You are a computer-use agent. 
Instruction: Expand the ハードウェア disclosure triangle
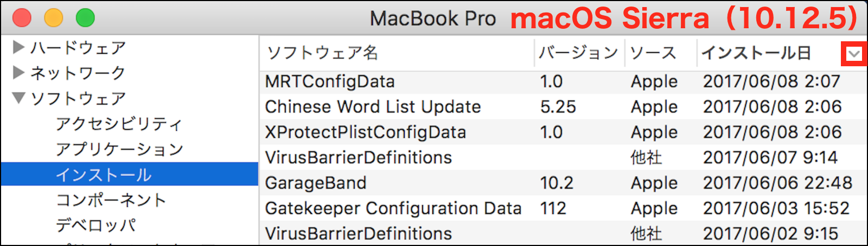(18, 47)
